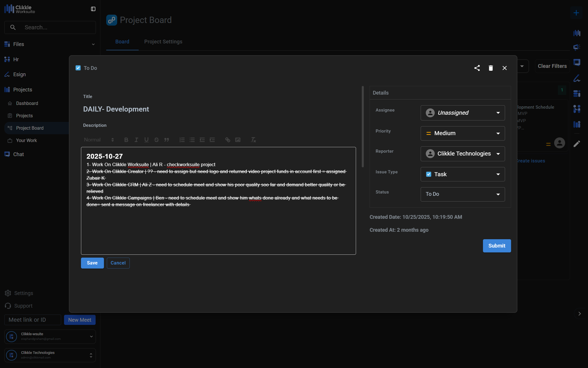This screenshot has height=368, width=588.
Task: Insert a link via the toolbar
Action: tap(228, 140)
